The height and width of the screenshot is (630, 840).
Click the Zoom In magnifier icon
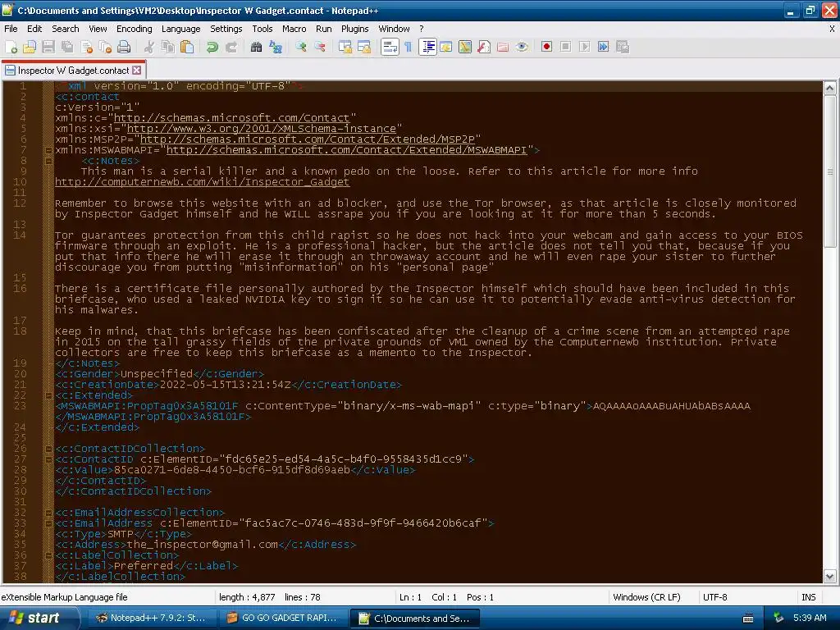pos(300,47)
